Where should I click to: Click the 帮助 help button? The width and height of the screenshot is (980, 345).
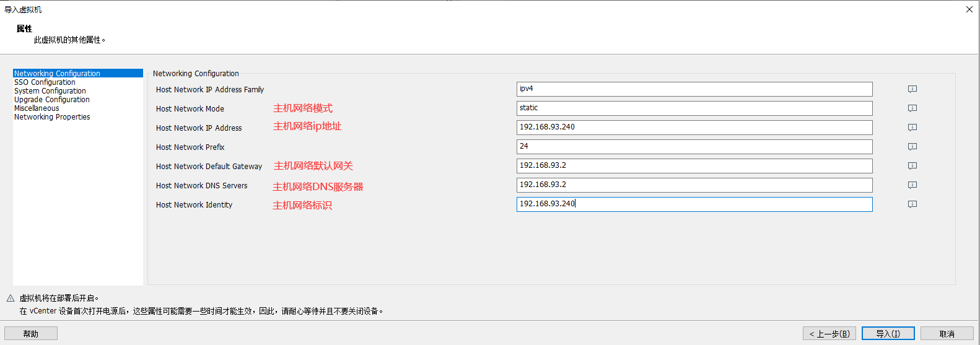tap(31, 333)
